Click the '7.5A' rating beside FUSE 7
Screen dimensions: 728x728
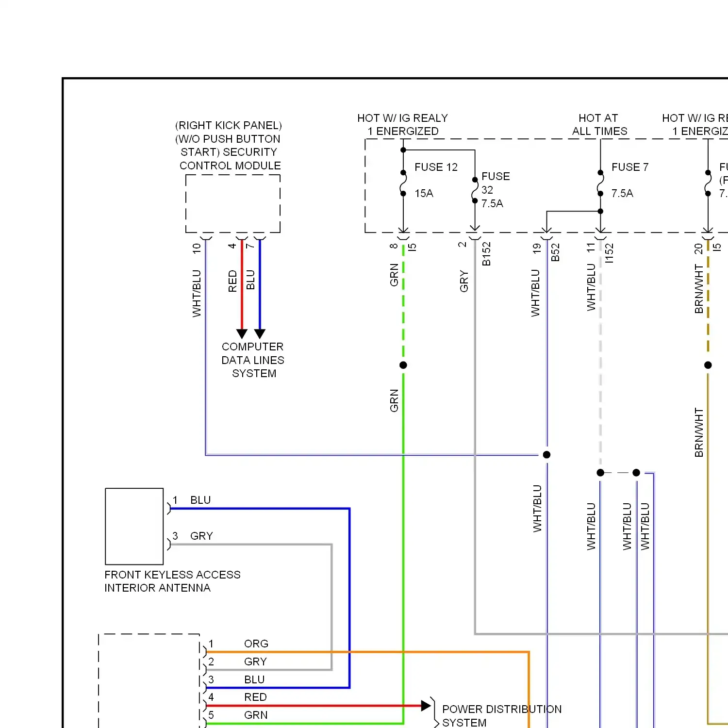click(x=622, y=193)
